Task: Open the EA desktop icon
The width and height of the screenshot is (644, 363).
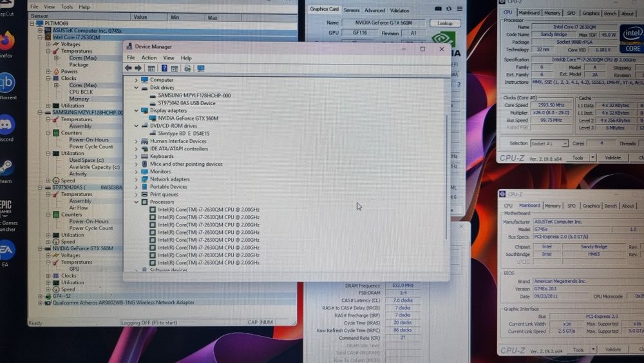Action: click(6, 250)
